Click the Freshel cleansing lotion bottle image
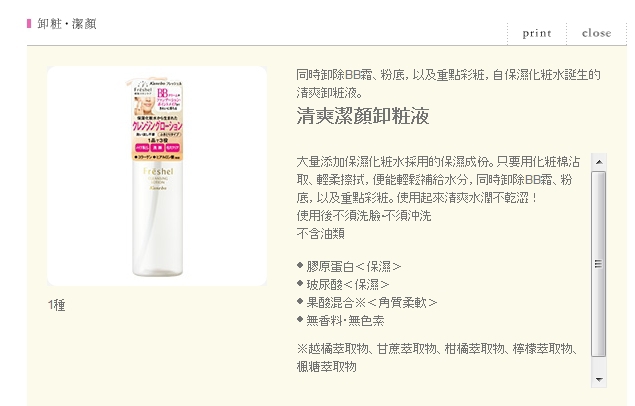 coord(157,176)
